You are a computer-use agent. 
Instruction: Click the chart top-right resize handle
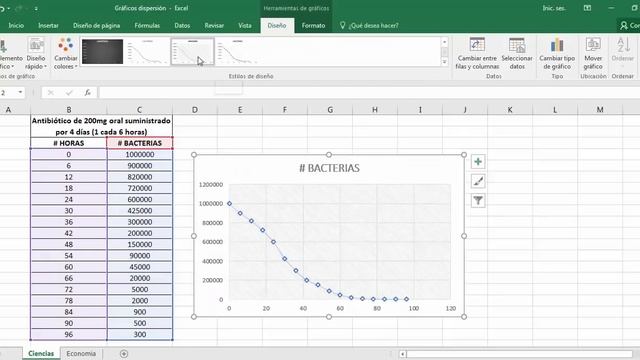[x=464, y=155]
